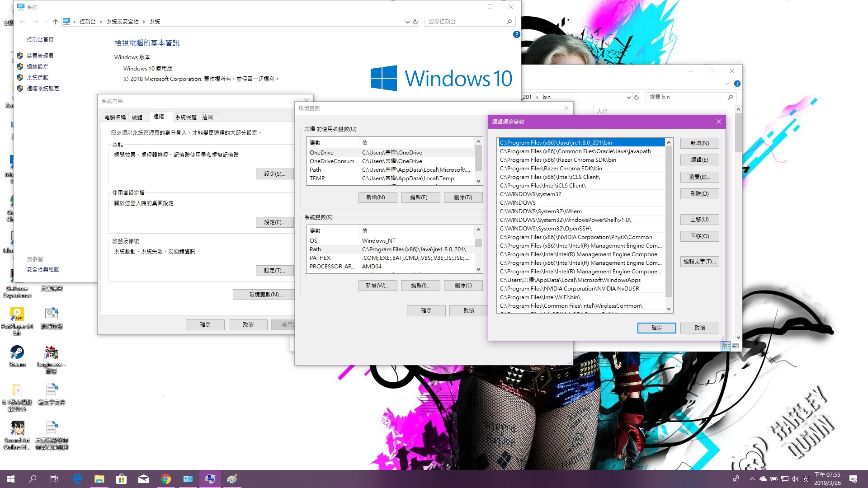
Task: Click performance 設定(S)... button
Action: (x=274, y=174)
